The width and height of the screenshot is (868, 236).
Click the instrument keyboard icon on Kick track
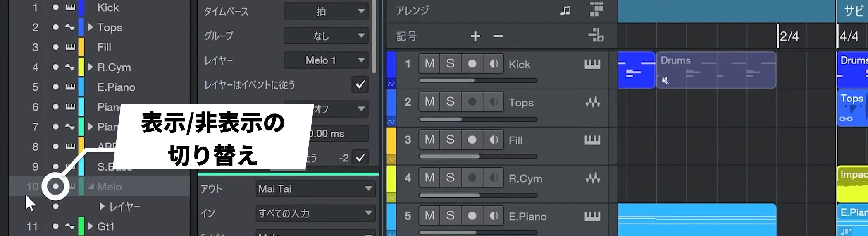(x=592, y=64)
